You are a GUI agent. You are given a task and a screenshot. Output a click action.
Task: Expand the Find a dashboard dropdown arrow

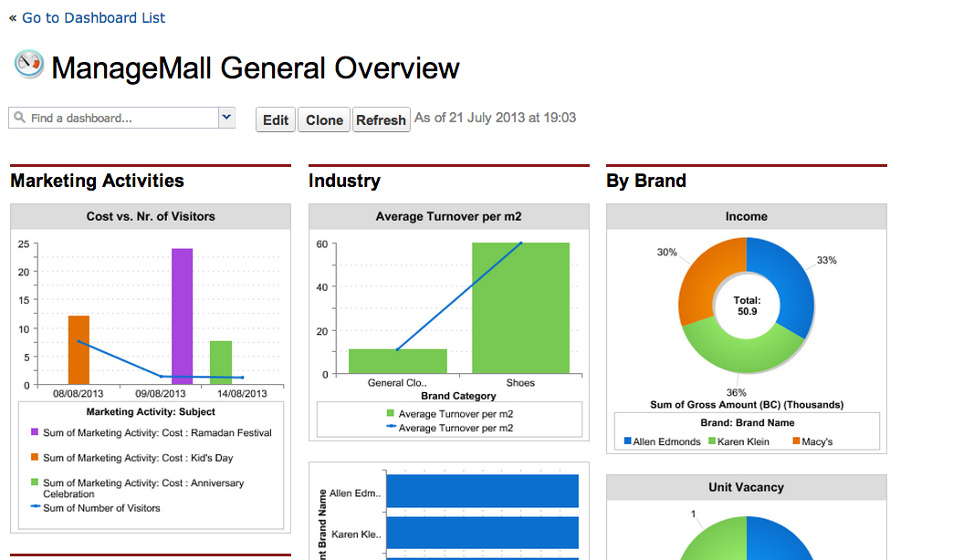(226, 118)
